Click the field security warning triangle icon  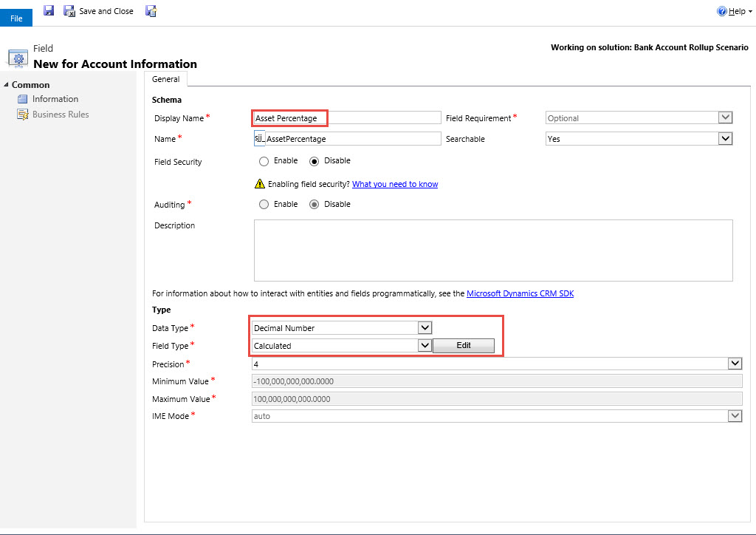click(259, 184)
